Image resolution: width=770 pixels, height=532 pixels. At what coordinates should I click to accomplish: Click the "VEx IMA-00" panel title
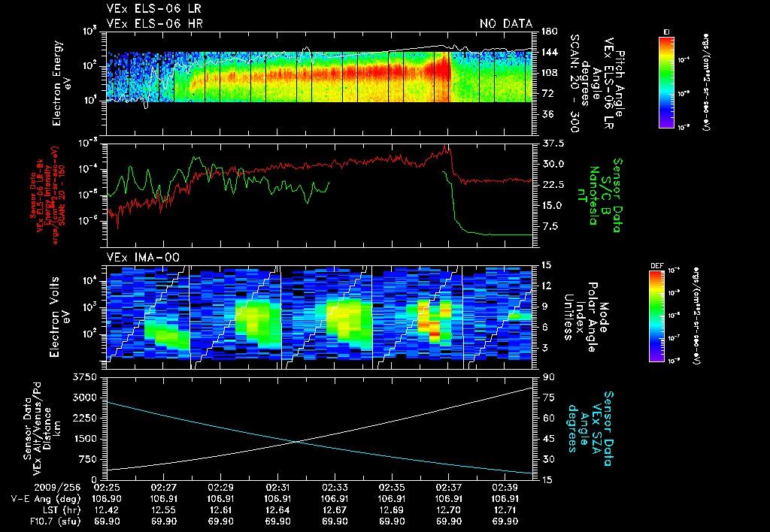[143, 257]
